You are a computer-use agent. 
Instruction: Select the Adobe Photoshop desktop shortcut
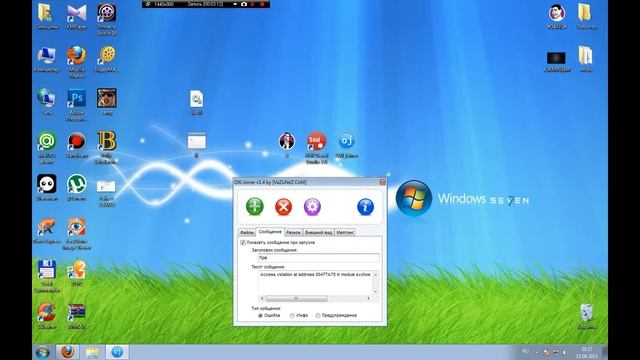point(76,105)
